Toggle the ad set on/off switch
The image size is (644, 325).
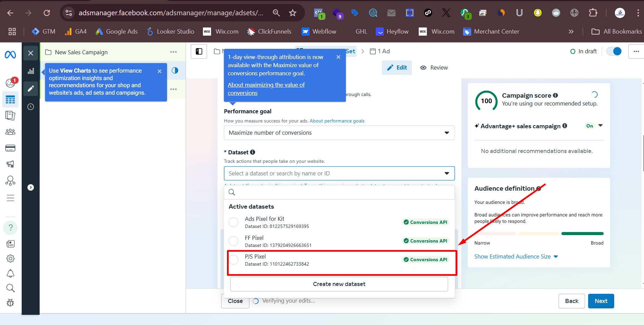coord(614,51)
